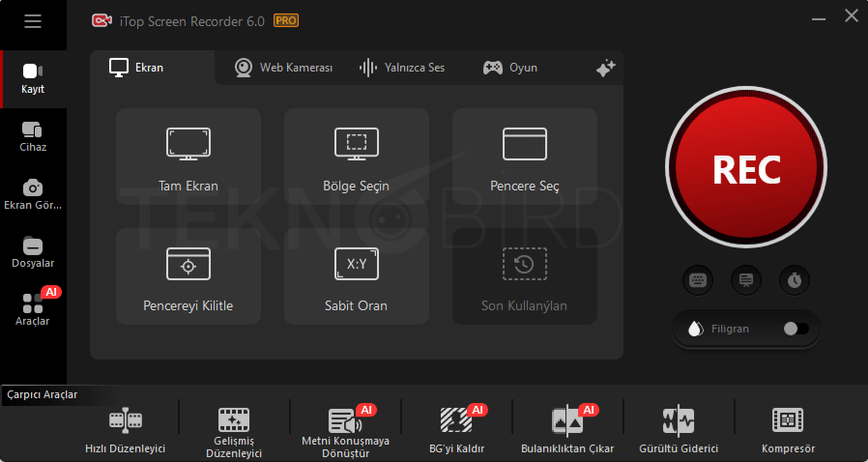Open Metni Konuşmaya Dönüştür tool
The height and width of the screenshot is (462, 868).
point(345,432)
